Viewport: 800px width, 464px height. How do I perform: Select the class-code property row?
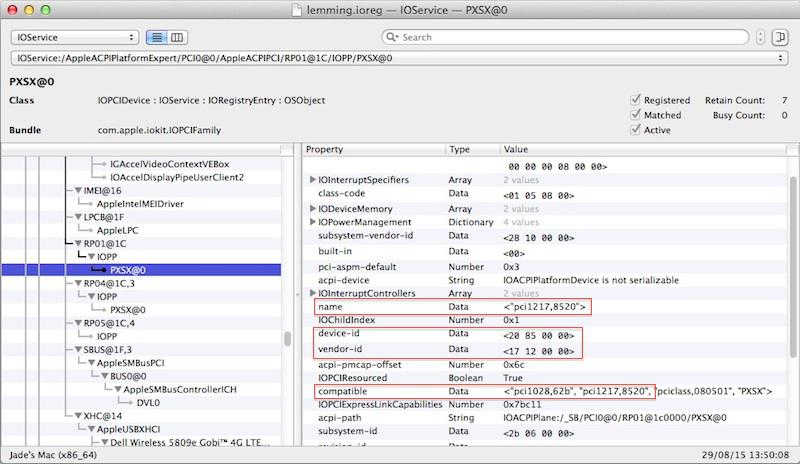click(544, 193)
